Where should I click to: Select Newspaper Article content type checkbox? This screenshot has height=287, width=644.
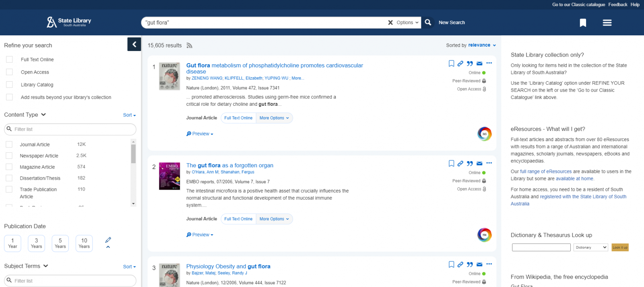pyautogui.click(x=9, y=156)
